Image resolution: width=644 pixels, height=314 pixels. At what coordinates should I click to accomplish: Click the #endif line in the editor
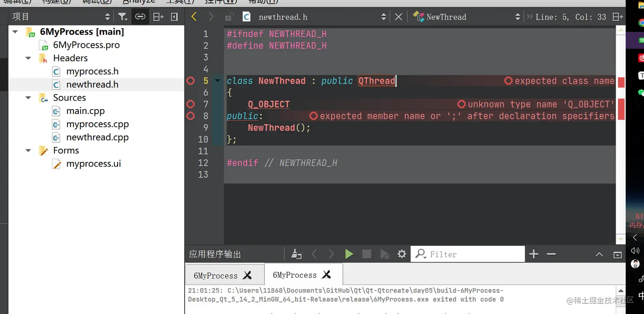[282, 163]
